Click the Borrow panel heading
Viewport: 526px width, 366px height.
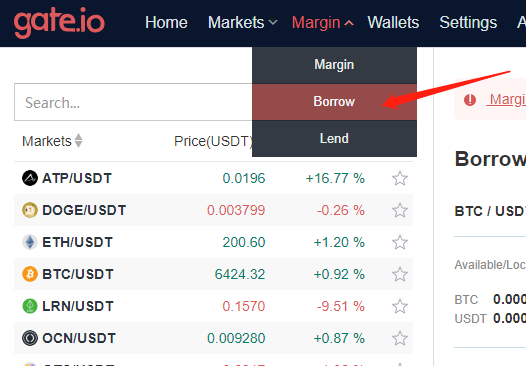tap(490, 159)
